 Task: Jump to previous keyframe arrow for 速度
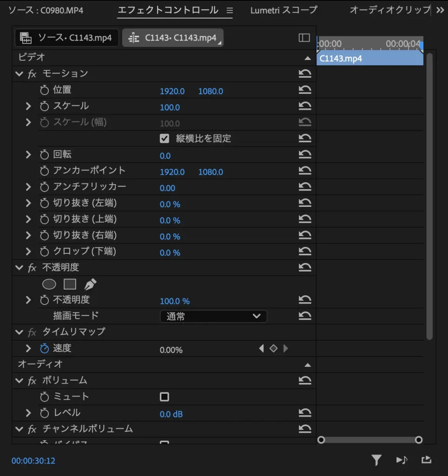262,348
